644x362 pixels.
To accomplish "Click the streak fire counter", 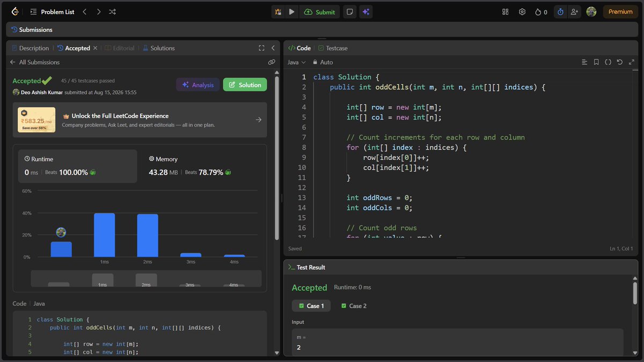I will click(x=541, y=12).
